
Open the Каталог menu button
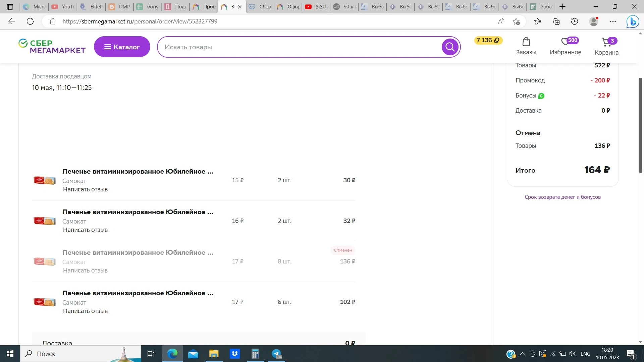122,47
